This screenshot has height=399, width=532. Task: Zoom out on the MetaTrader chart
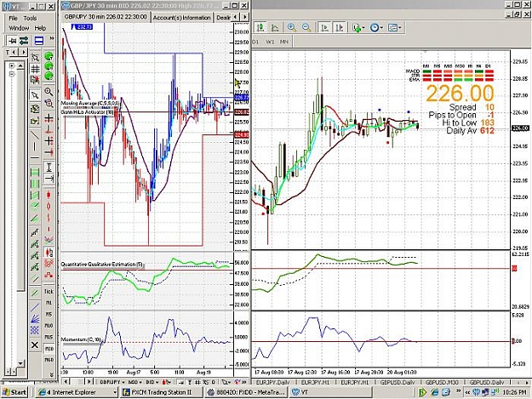306,27
